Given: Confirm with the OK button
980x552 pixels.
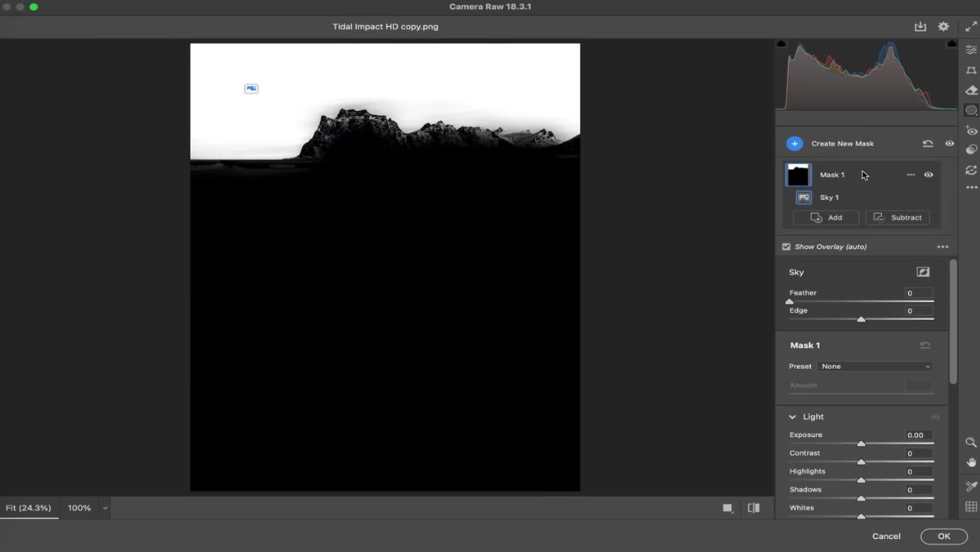Looking at the screenshot, I should pos(944,536).
